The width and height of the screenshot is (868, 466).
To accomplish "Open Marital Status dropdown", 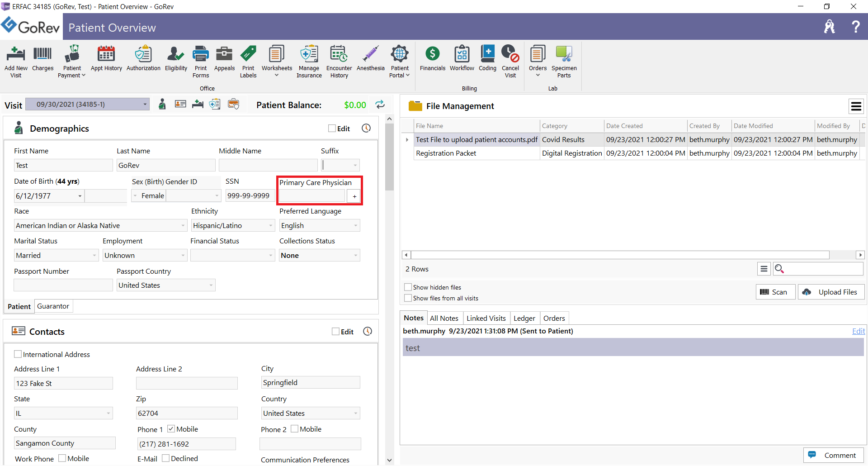I will point(94,255).
